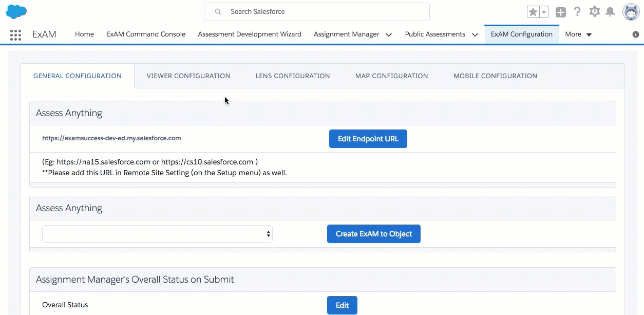The width and height of the screenshot is (644, 315).
Task: Switch to the Map Configuration tab
Action: pyautogui.click(x=391, y=76)
